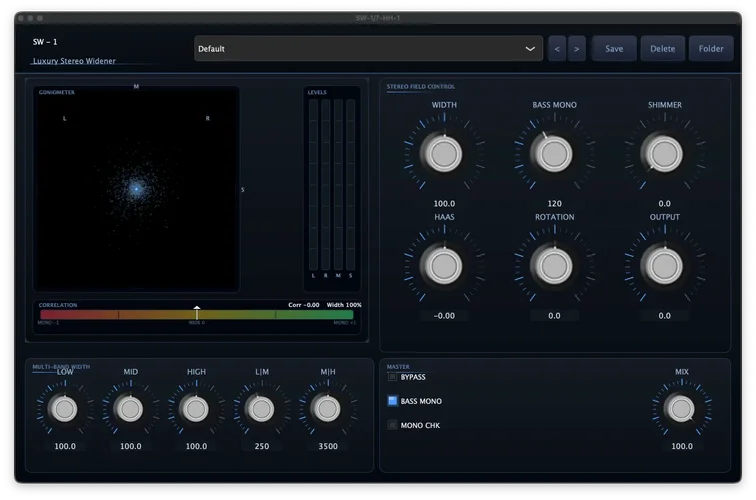This screenshot has height=500, width=756.
Task: Click the Corr -0.00 readout
Action: (304, 305)
